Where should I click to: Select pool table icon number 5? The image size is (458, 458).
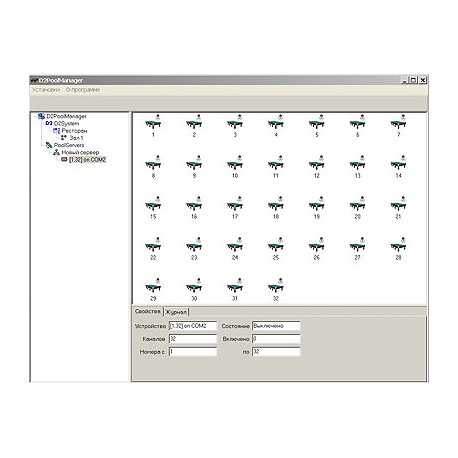click(x=317, y=122)
